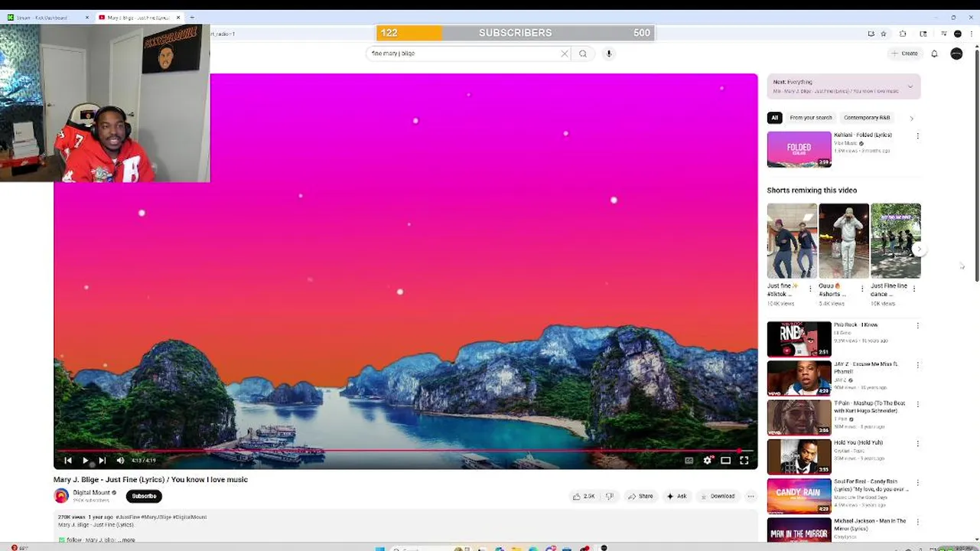Mute the player volume speaker icon

pyautogui.click(x=120, y=460)
